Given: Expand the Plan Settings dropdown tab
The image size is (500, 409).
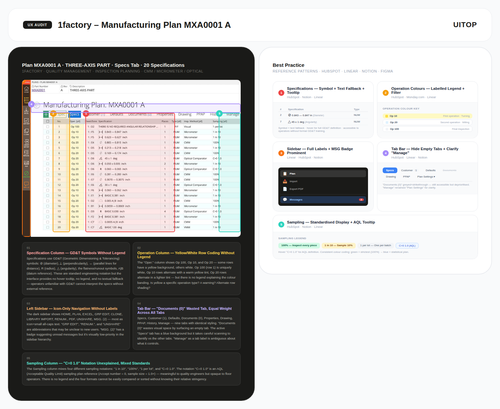Looking at the screenshot, I should click(x=426, y=177).
